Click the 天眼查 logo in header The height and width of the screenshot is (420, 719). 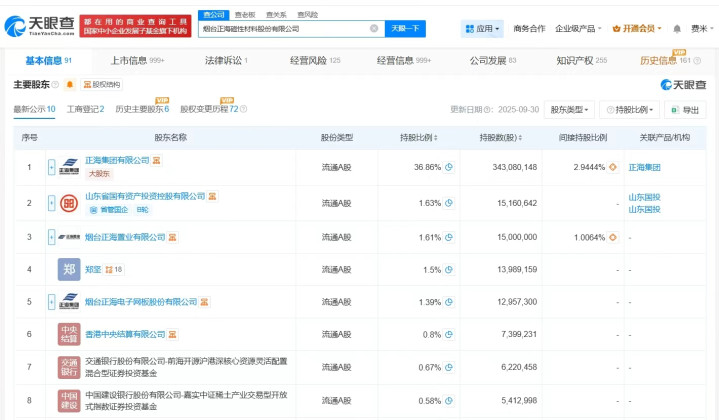point(40,24)
